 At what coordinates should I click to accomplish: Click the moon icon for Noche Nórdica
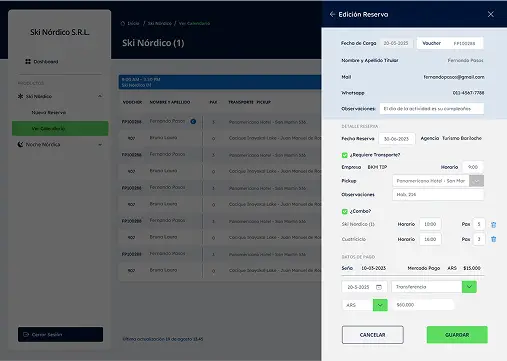click(x=20, y=144)
